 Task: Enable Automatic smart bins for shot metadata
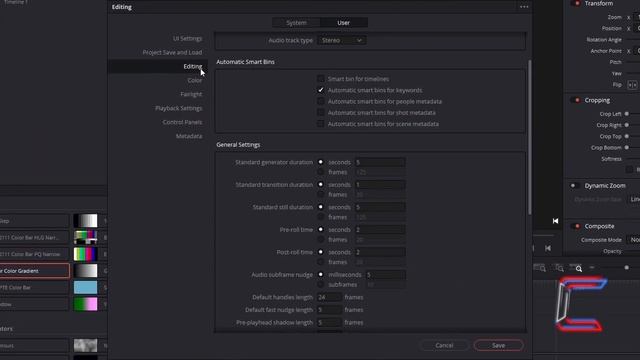click(x=320, y=112)
